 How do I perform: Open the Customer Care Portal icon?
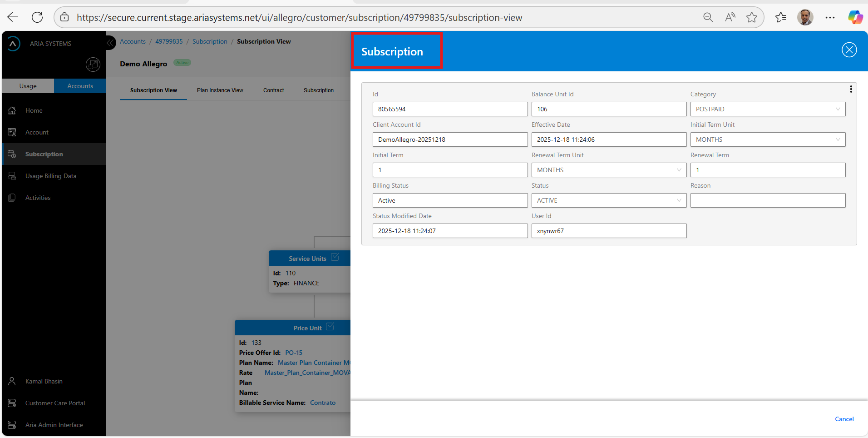pos(12,403)
